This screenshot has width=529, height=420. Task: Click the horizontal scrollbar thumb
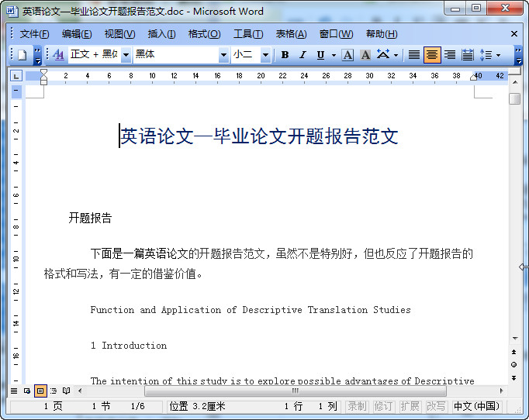pyautogui.click(x=296, y=391)
